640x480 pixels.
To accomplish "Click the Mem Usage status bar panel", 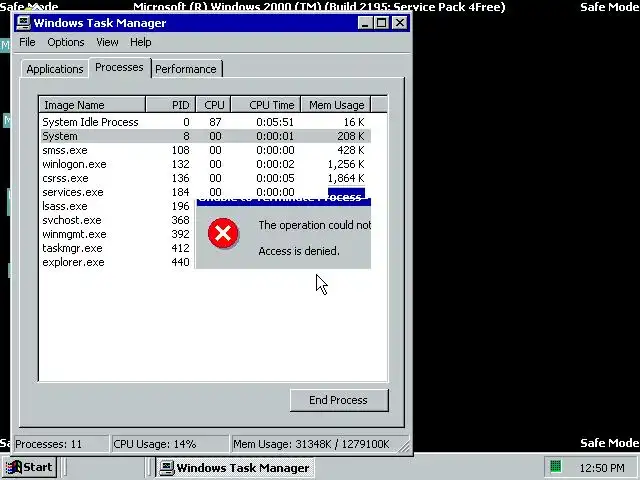I will pyautogui.click(x=314, y=444).
